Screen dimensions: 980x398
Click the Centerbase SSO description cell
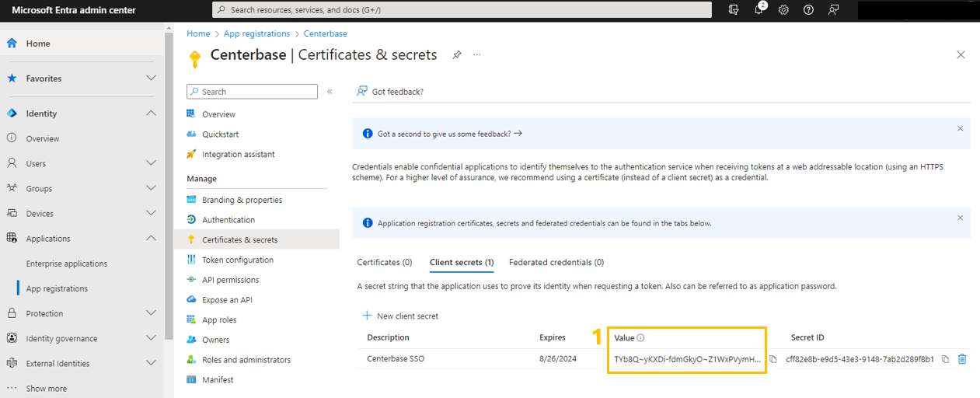[396, 359]
